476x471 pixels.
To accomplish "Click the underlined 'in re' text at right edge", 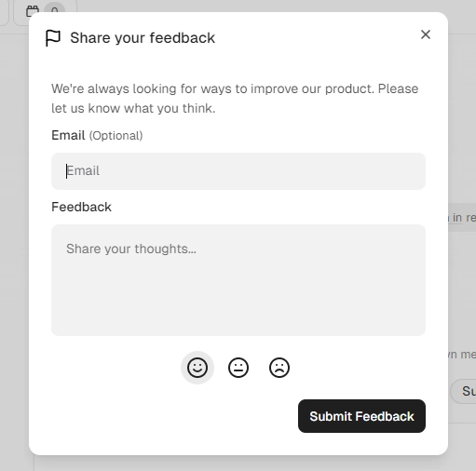I will [463, 218].
